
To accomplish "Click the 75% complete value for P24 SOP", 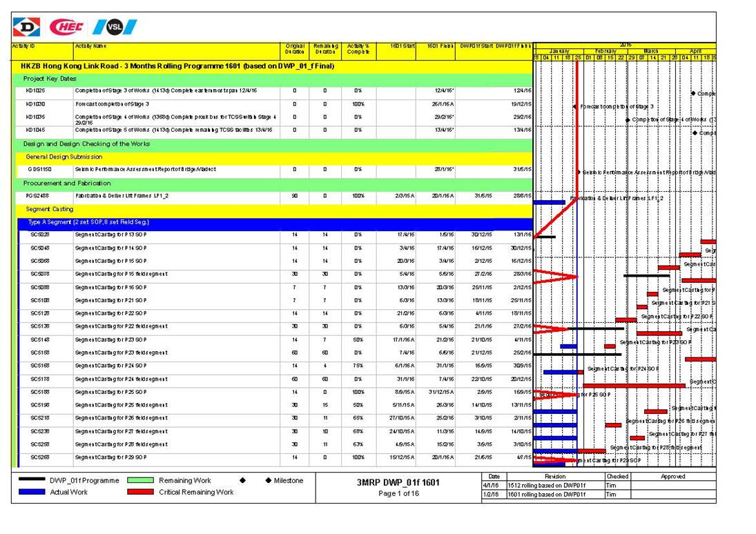I will pyautogui.click(x=358, y=366).
